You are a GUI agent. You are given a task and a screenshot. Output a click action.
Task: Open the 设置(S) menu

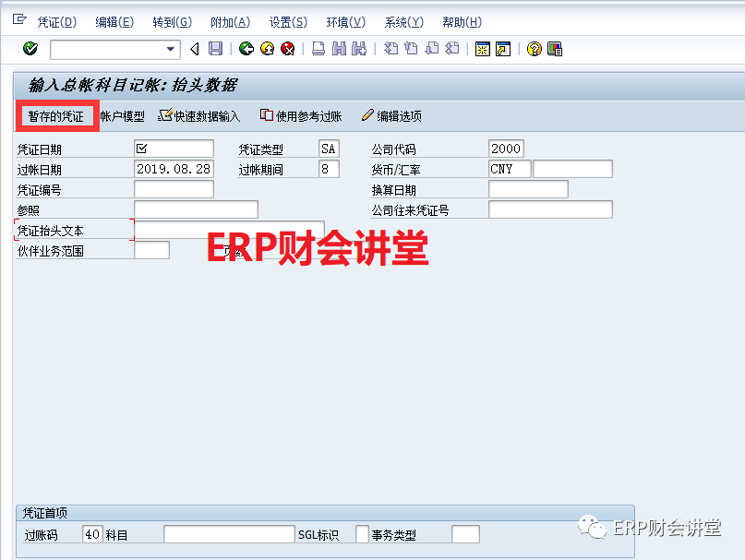tap(288, 22)
